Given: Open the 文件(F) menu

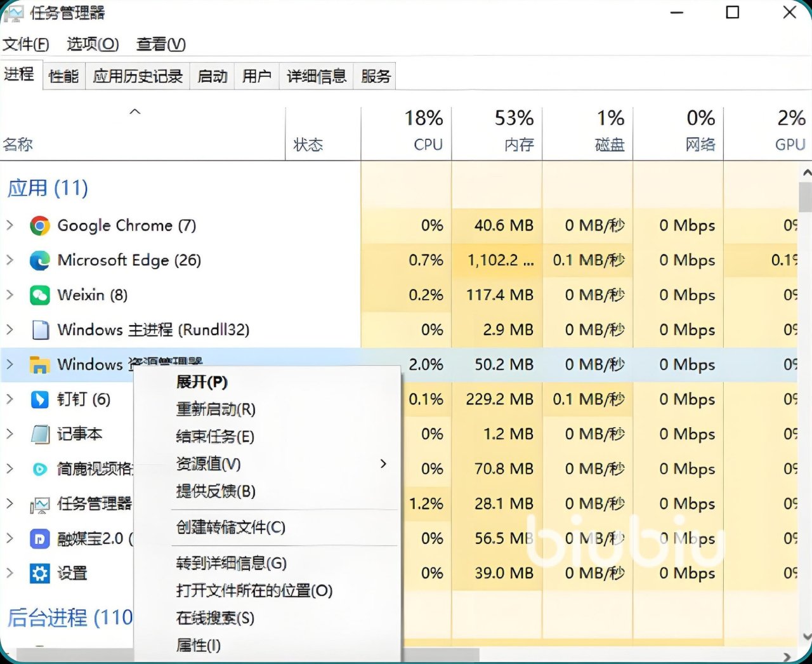Looking at the screenshot, I should click(x=26, y=44).
